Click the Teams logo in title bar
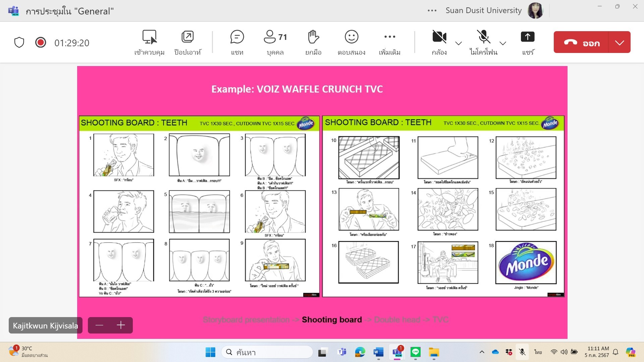The width and height of the screenshot is (644, 362). coord(13,11)
